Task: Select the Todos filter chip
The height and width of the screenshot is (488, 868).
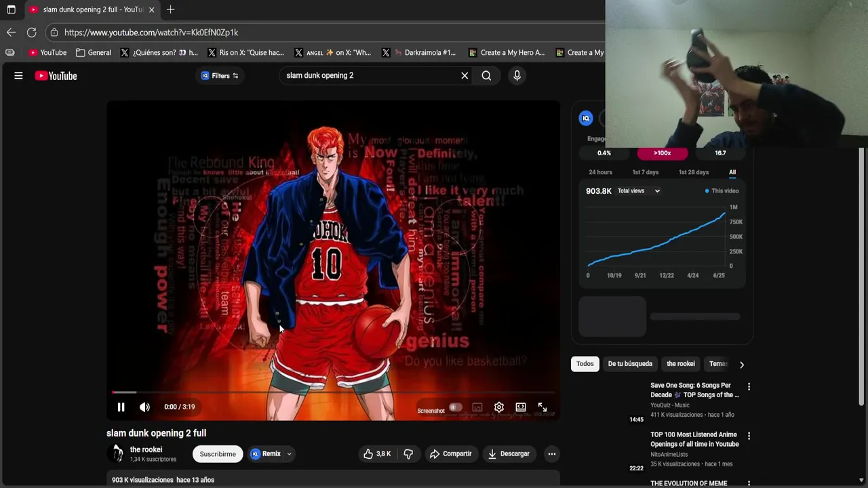Action: tap(585, 364)
